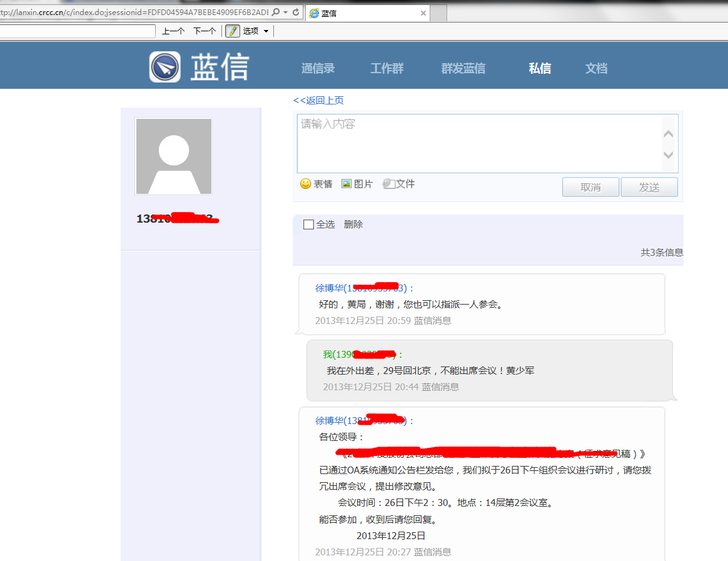The height and width of the screenshot is (561, 728).
Task: Click the <<返回上页 link
Action: click(x=318, y=100)
